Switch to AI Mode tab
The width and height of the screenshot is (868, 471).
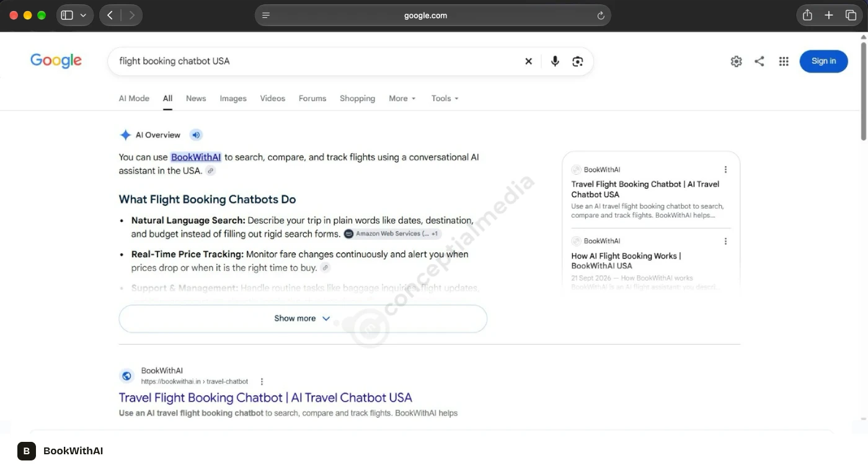click(134, 98)
